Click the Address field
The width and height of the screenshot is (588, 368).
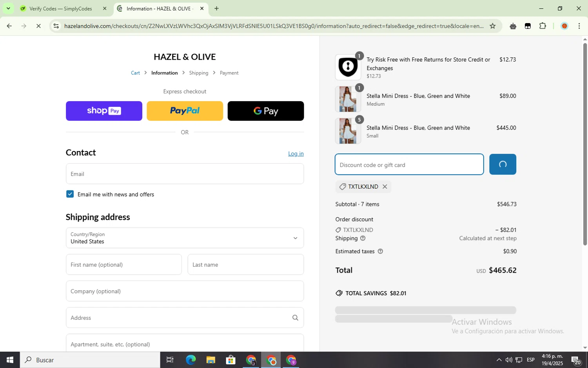(185, 318)
